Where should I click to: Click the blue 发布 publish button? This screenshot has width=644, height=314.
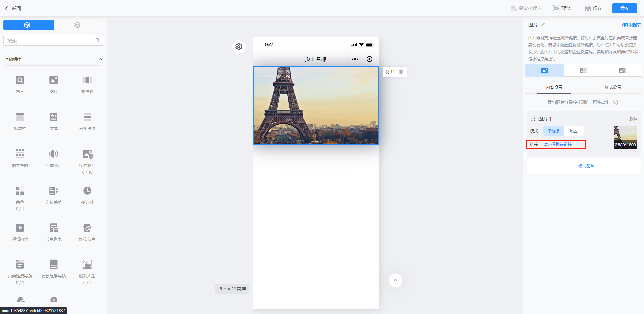tap(625, 8)
